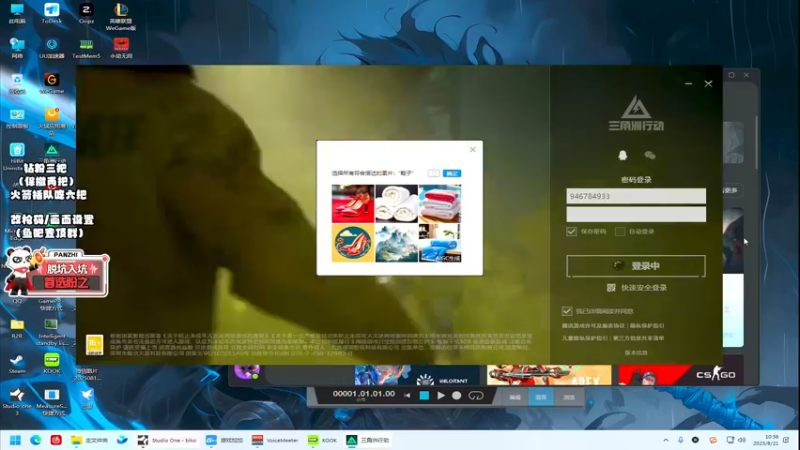
Task: Select the illustrated red shoes captcha tile
Action: (x=353, y=243)
